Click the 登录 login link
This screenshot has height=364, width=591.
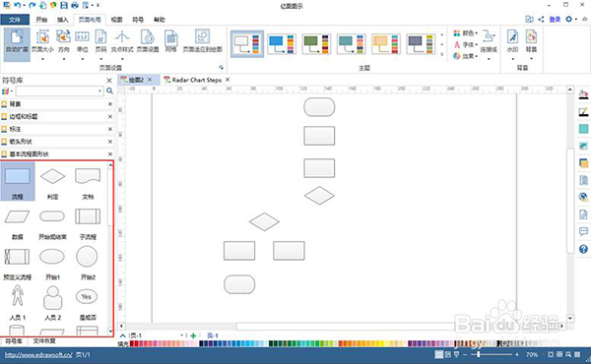tap(555, 20)
